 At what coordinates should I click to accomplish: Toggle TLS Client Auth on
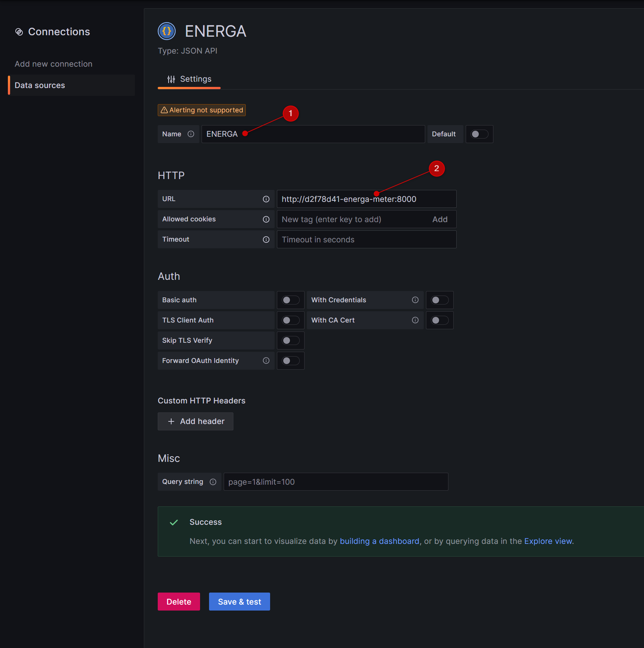tap(290, 320)
